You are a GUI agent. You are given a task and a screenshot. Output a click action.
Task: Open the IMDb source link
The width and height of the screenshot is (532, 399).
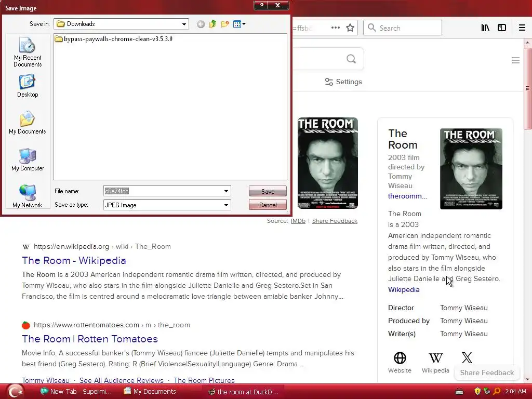click(298, 221)
